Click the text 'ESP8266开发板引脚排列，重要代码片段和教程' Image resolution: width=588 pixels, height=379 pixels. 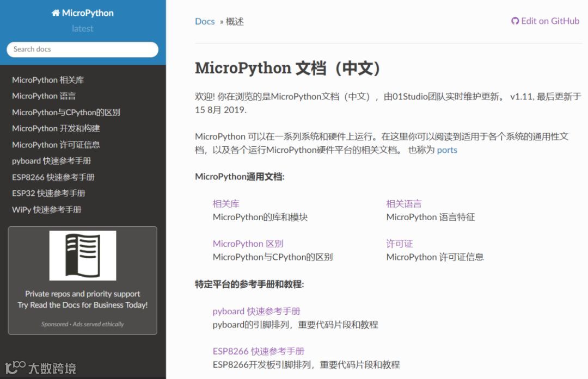306,365
